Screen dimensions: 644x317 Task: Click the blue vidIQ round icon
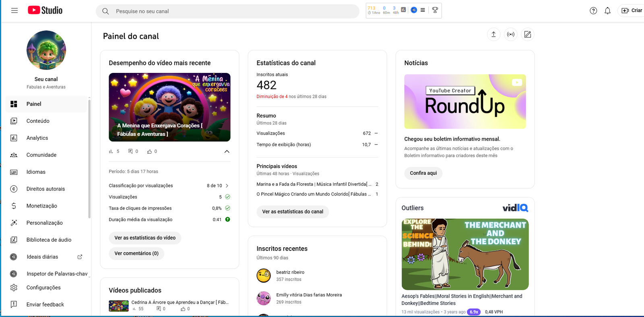click(414, 10)
